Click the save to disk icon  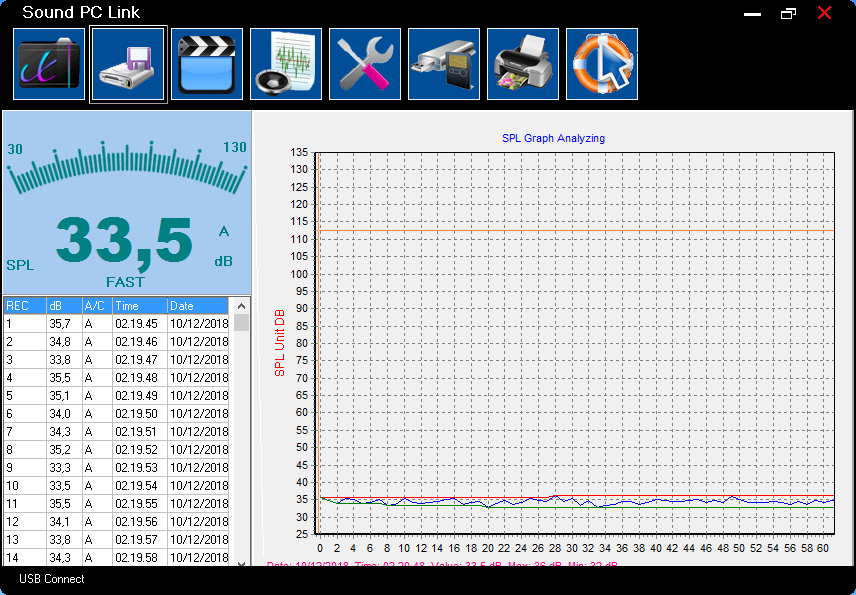coord(128,64)
